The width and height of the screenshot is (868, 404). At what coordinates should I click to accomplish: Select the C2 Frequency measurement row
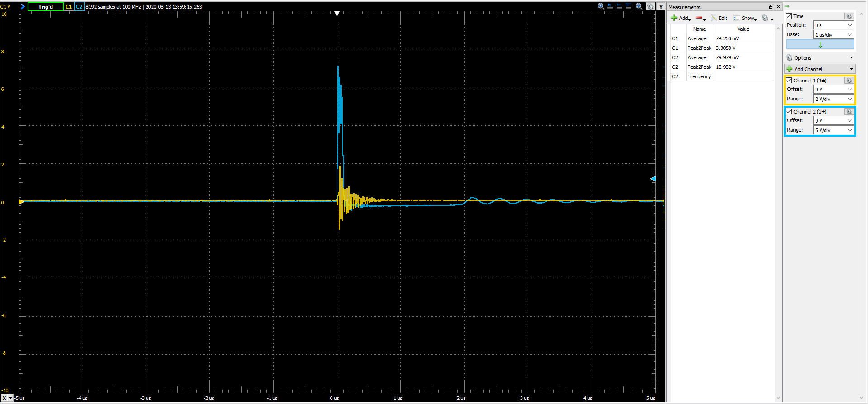(x=722, y=76)
